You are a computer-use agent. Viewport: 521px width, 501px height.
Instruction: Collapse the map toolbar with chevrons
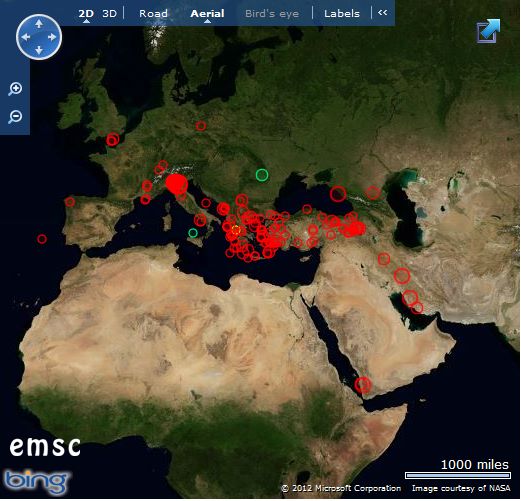click(383, 13)
